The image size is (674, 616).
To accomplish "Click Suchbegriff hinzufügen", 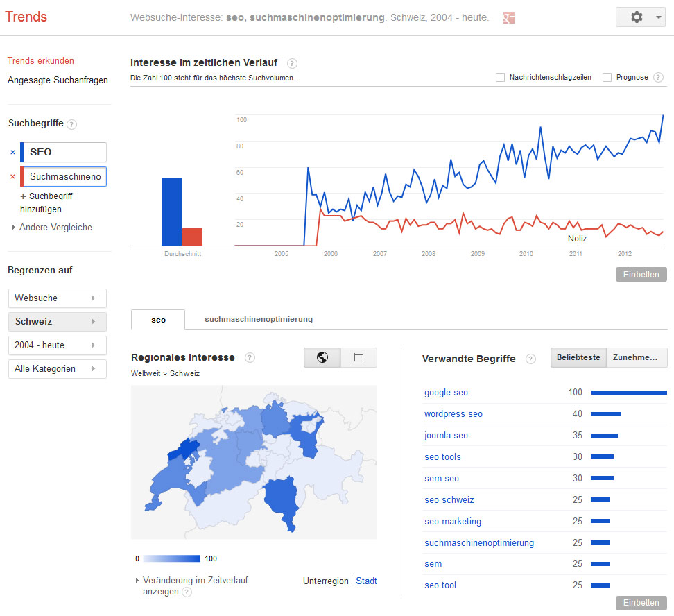I will pyautogui.click(x=46, y=203).
